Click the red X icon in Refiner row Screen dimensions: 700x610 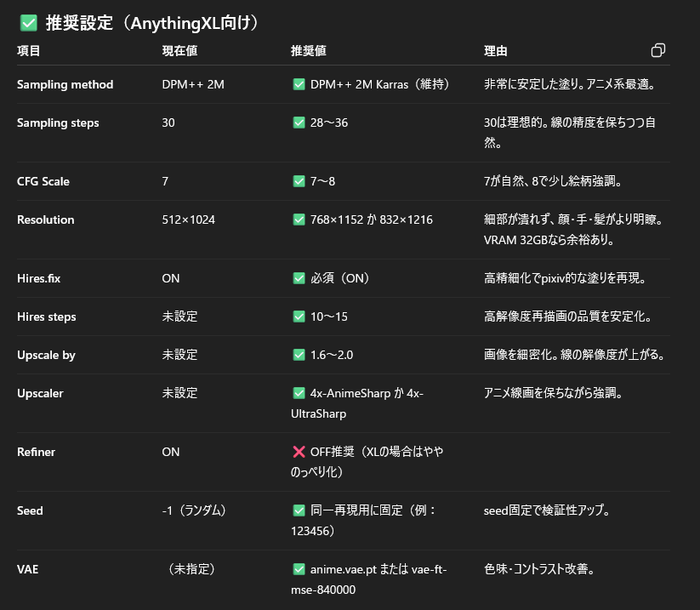click(x=299, y=452)
